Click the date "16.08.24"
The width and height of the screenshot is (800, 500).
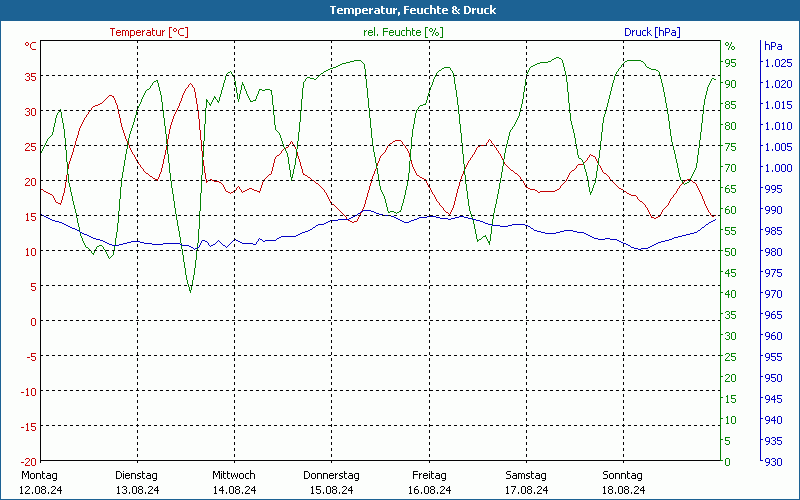pyautogui.click(x=430, y=490)
